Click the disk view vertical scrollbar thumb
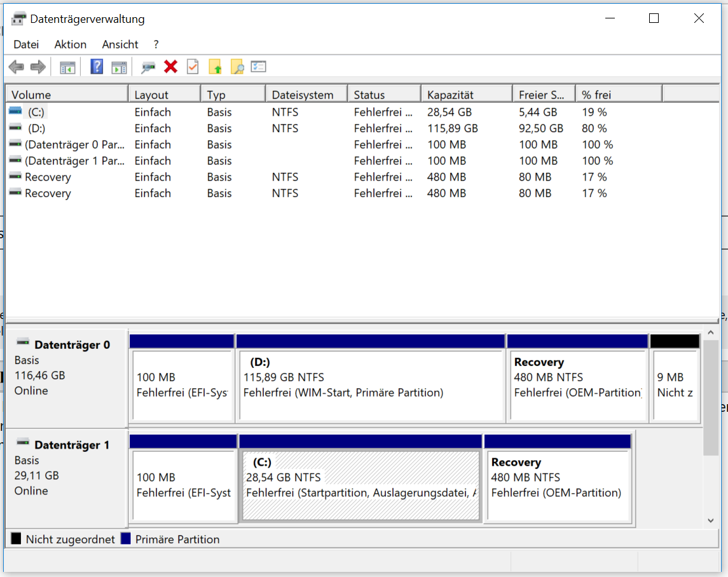The height and width of the screenshot is (577, 728). click(x=711, y=398)
